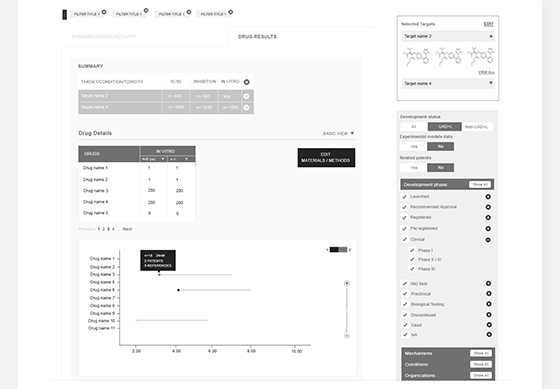Uncheck the Phase III checkbox
The height and width of the screenshot is (389, 560).
(412, 269)
